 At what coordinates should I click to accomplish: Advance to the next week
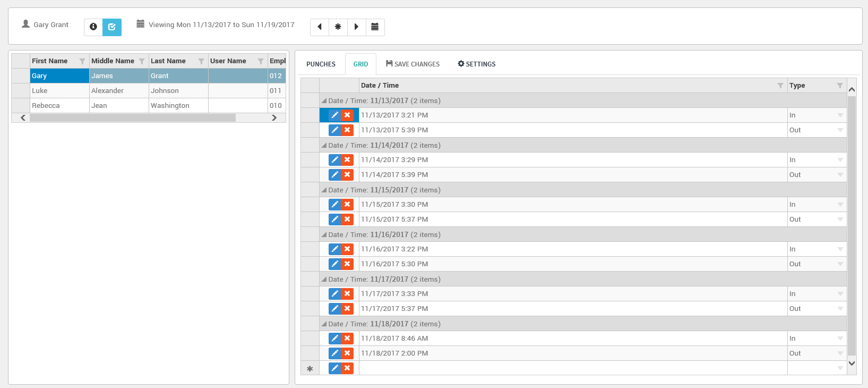pyautogui.click(x=356, y=27)
